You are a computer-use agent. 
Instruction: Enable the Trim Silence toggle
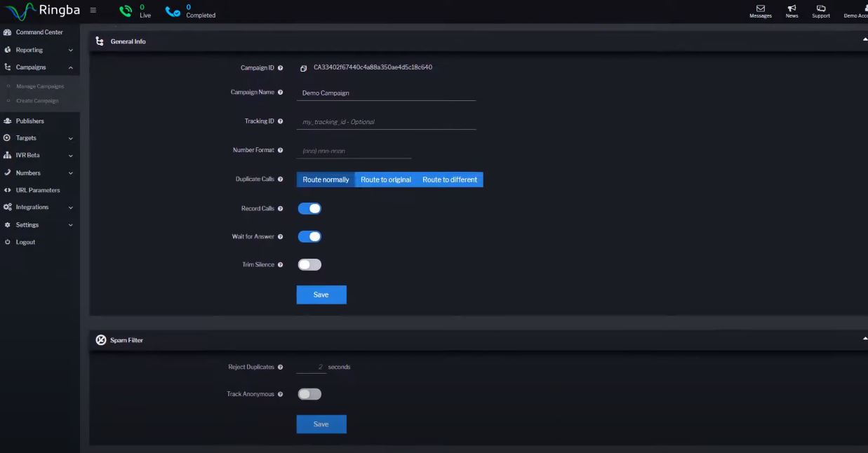(309, 264)
